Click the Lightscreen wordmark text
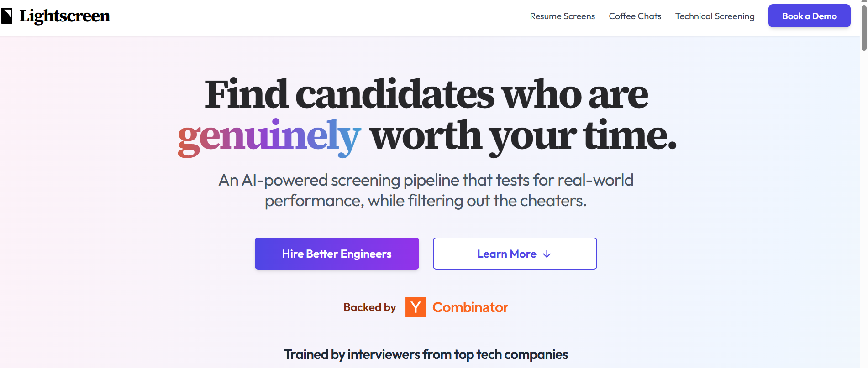The width and height of the screenshot is (868, 368). point(64,16)
